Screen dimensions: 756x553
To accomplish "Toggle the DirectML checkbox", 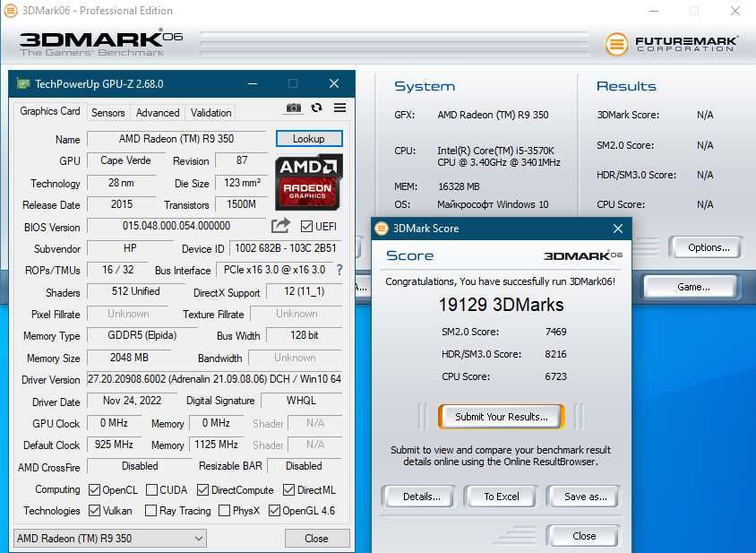I will [x=288, y=489].
